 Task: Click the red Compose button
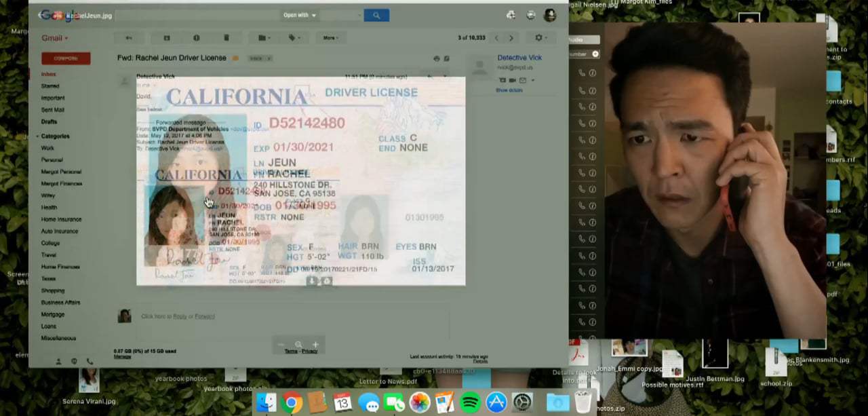(66, 58)
